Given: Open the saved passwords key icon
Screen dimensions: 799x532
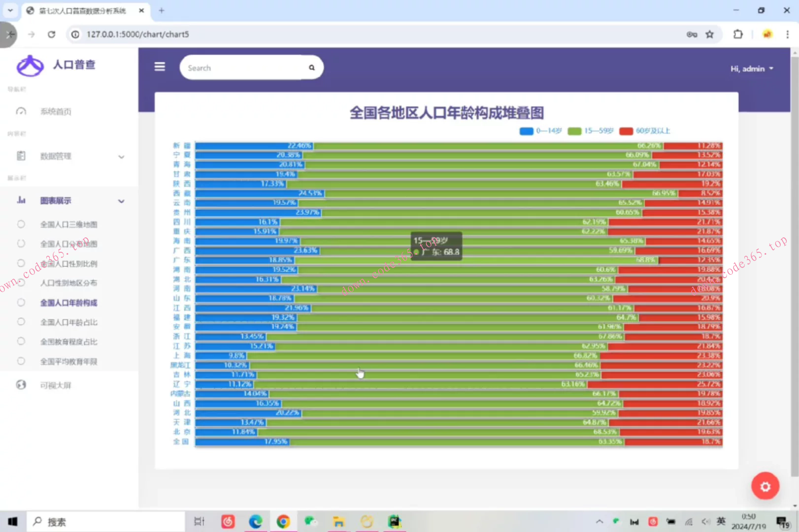Looking at the screenshot, I should coord(692,34).
